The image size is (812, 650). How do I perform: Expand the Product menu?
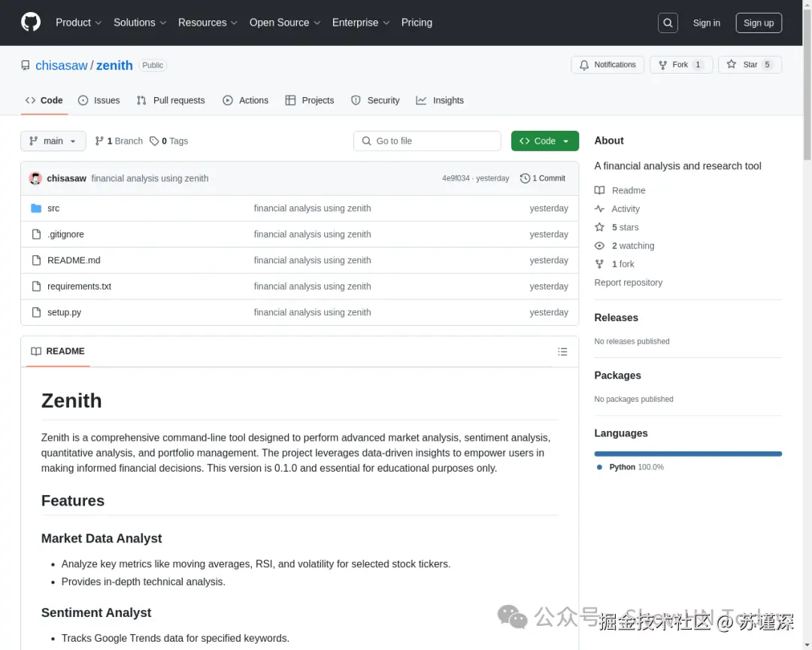tap(79, 23)
